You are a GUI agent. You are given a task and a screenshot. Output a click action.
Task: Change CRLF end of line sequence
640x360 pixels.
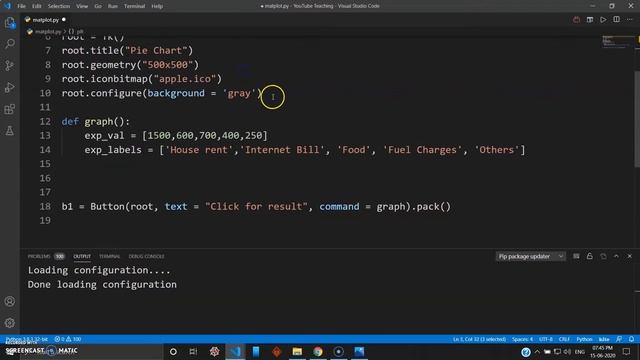pos(564,339)
